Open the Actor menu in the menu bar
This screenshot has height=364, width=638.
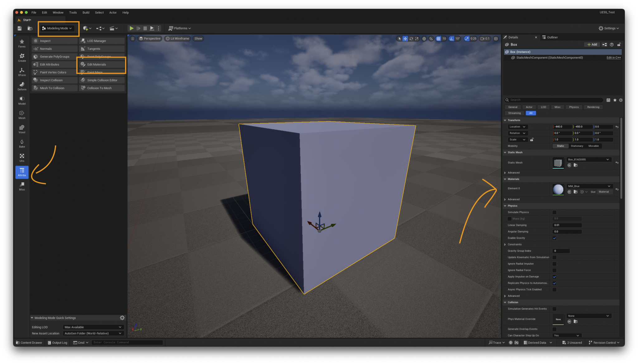[x=113, y=12]
